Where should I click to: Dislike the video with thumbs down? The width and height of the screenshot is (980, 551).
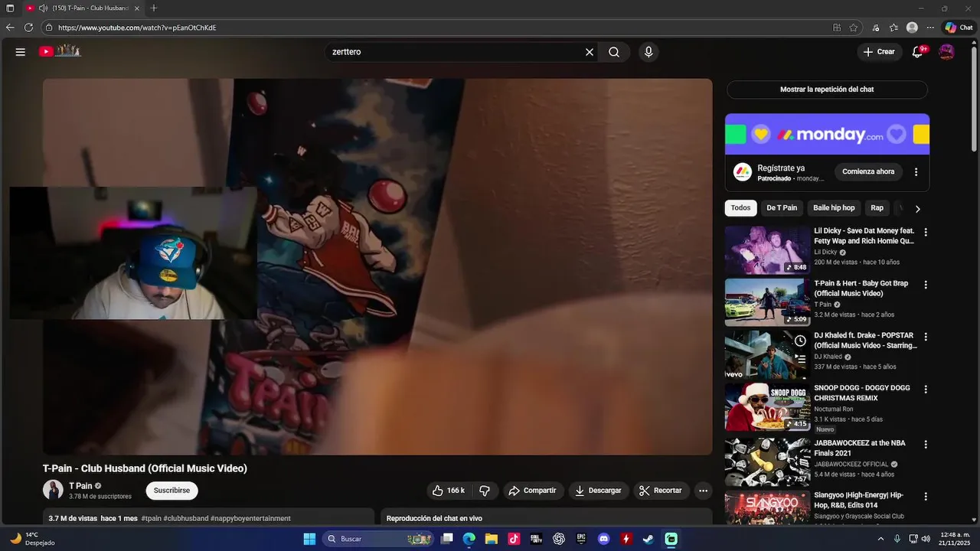pos(485,491)
